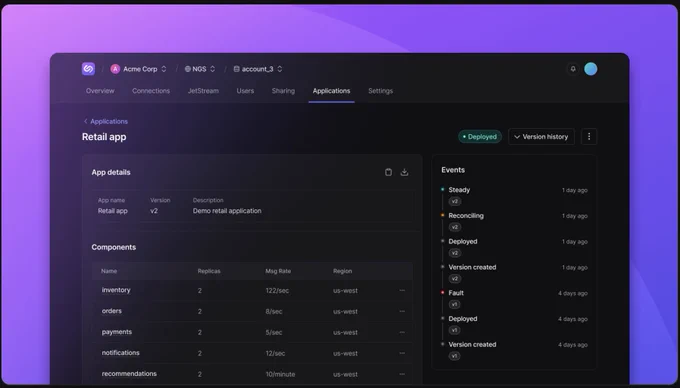680x388 pixels.
Task: Open the user avatar menu
Action: pos(591,69)
